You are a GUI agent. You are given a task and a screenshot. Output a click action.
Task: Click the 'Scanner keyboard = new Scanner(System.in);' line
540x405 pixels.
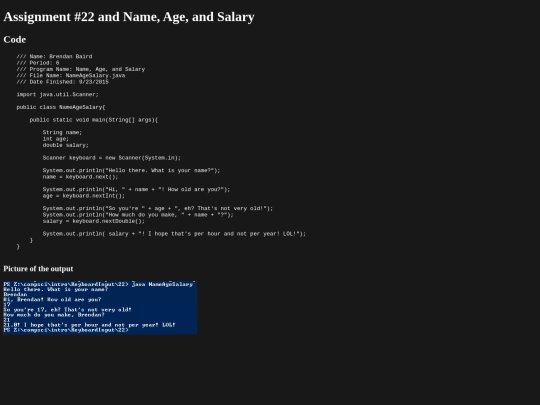(x=112, y=158)
